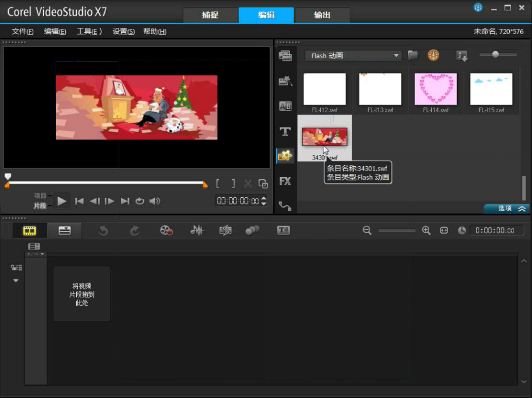
Task: Undo the last action
Action: pos(103,231)
